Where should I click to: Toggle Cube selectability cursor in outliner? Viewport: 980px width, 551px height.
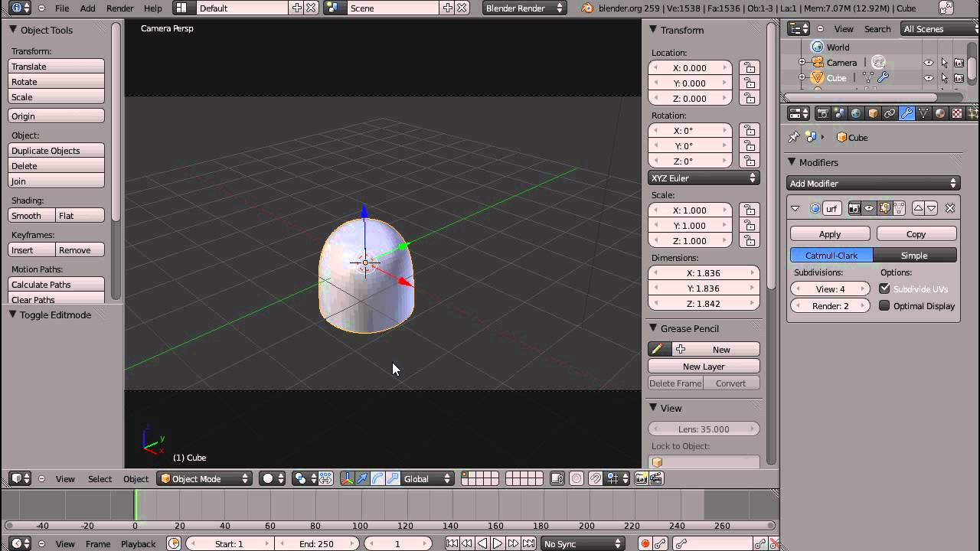coord(944,78)
